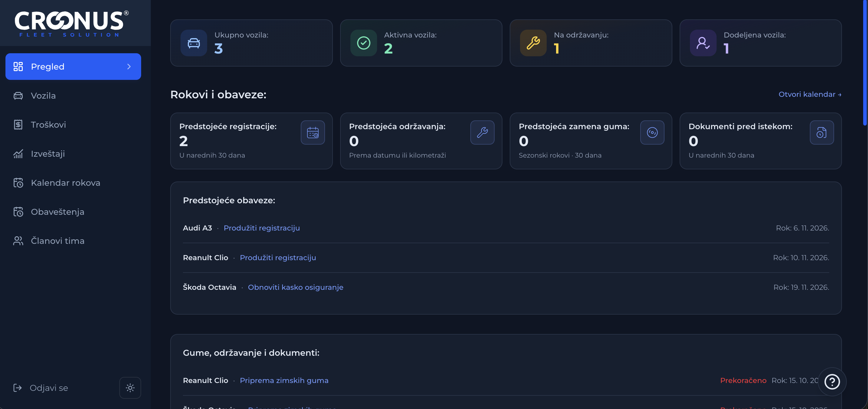Click the Predstojeće registracije count 2
Image resolution: width=868 pixels, height=409 pixels.
(x=183, y=141)
